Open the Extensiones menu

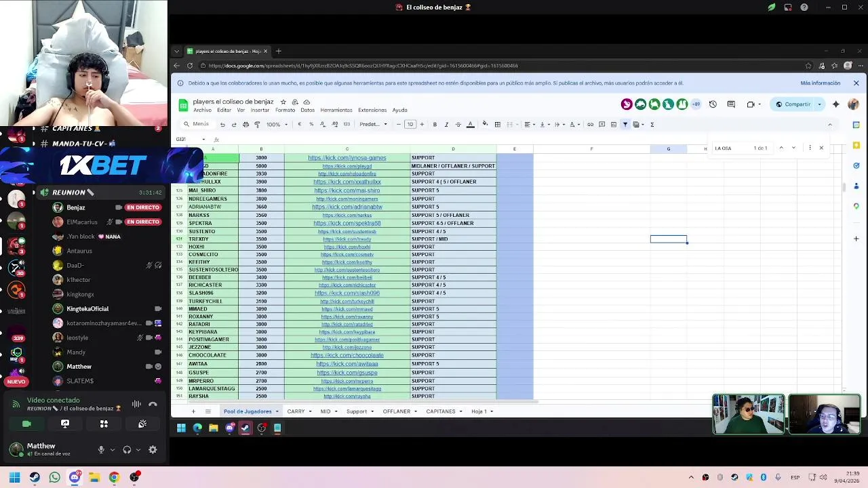(372, 110)
